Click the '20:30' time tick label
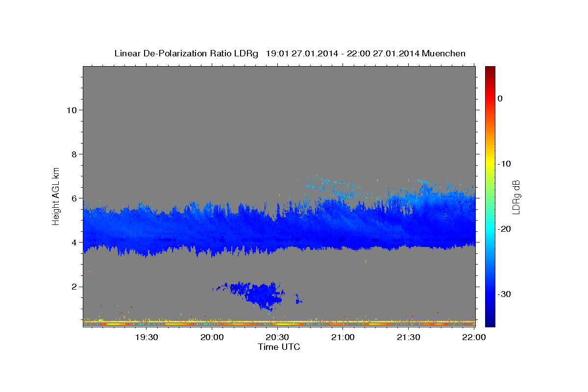588x392 pixels. (277, 337)
